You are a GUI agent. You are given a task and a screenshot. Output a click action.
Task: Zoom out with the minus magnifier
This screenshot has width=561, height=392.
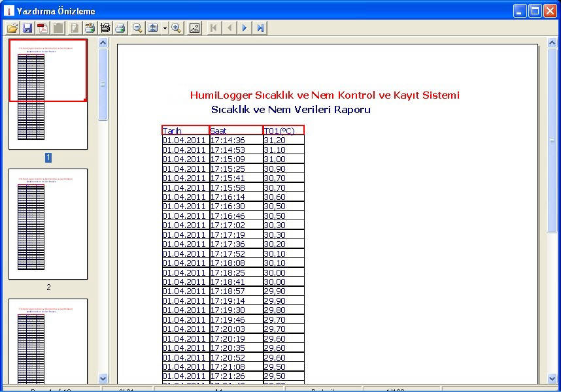click(x=137, y=28)
